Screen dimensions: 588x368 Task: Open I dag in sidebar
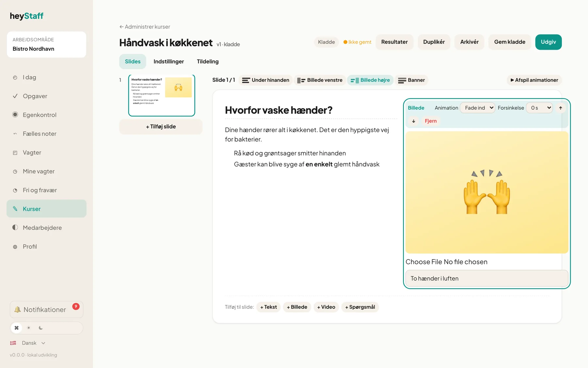(46, 78)
